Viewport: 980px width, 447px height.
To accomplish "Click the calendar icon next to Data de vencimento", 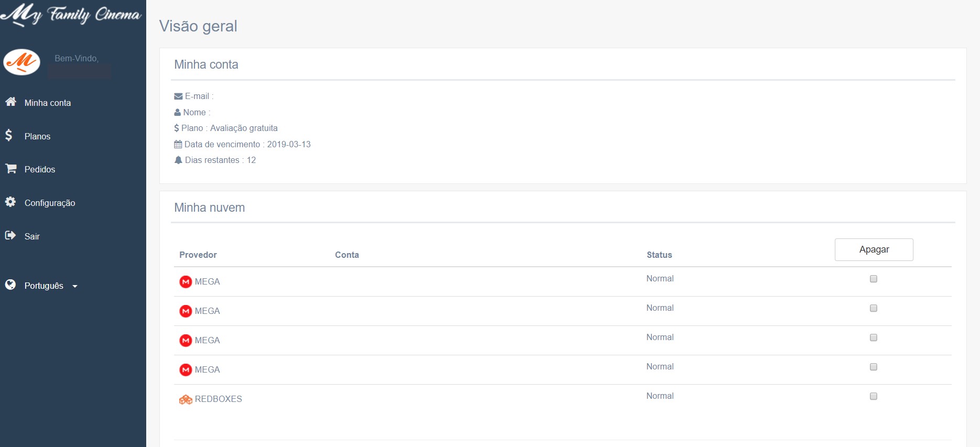I will point(178,144).
